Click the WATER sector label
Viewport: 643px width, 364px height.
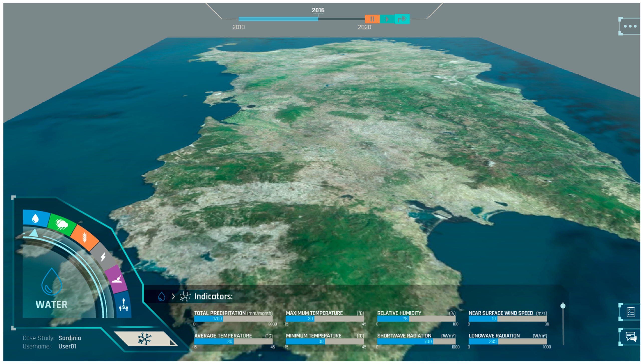tap(52, 305)
